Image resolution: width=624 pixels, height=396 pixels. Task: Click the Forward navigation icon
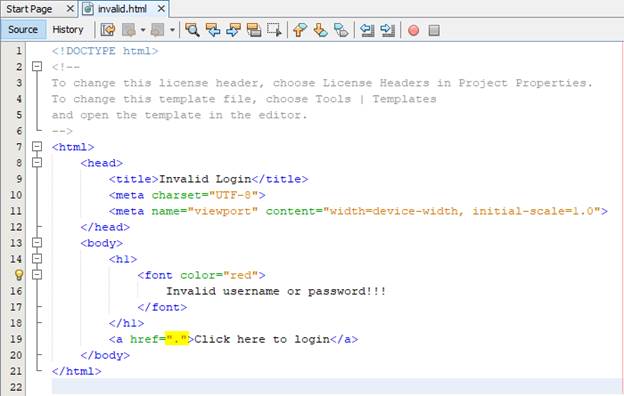click(x=158, y=30)
